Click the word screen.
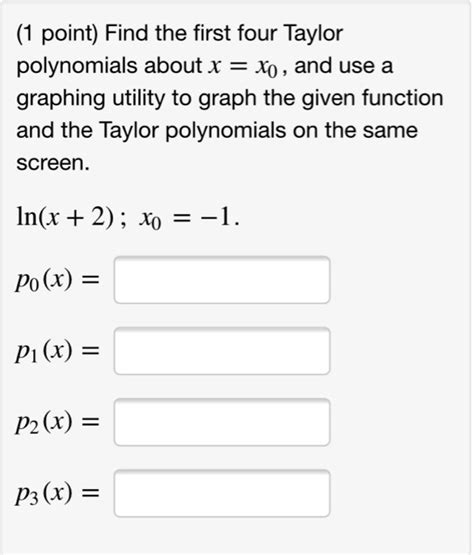Screen dimensions: 474x555 click(52, 164)
